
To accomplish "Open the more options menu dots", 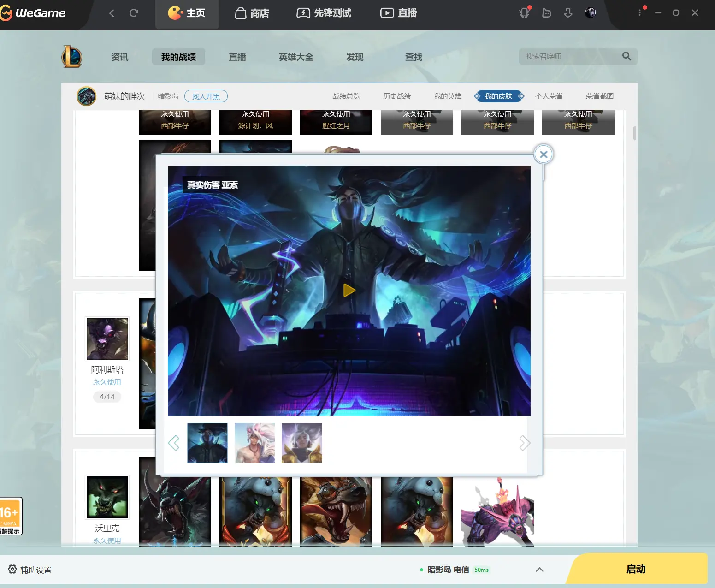I will coord(640,13).
